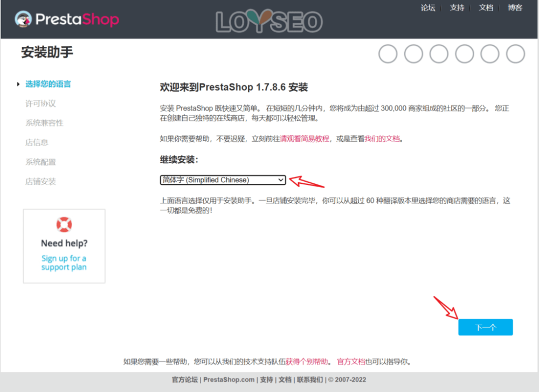
Task: Select the 系统配置 step in the sidebar
Action: coord(40,162)
